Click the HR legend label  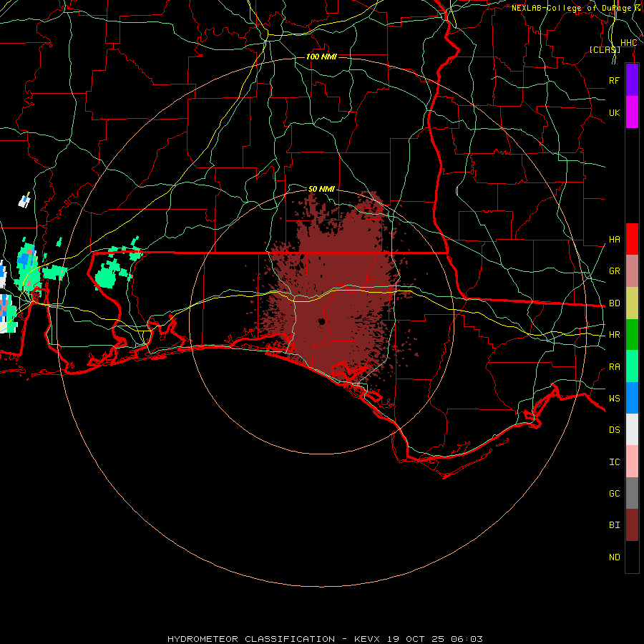pyautogui.click(x=614, y=335)
